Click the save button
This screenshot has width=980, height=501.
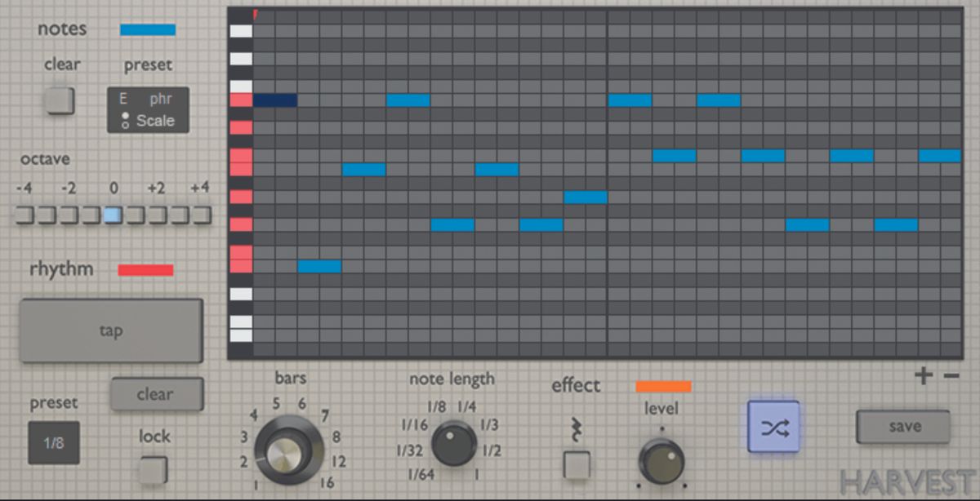point(902,426)
